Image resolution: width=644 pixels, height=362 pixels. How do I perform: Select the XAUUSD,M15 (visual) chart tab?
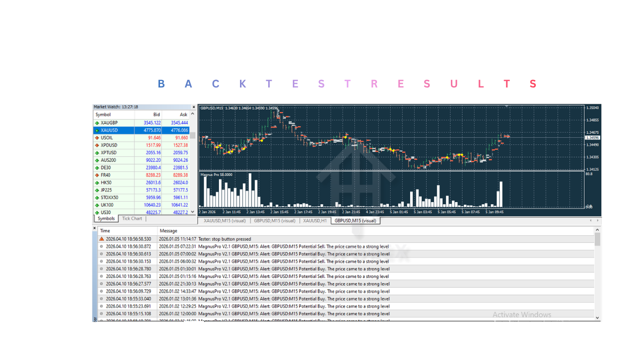click(x=226, y=220)
